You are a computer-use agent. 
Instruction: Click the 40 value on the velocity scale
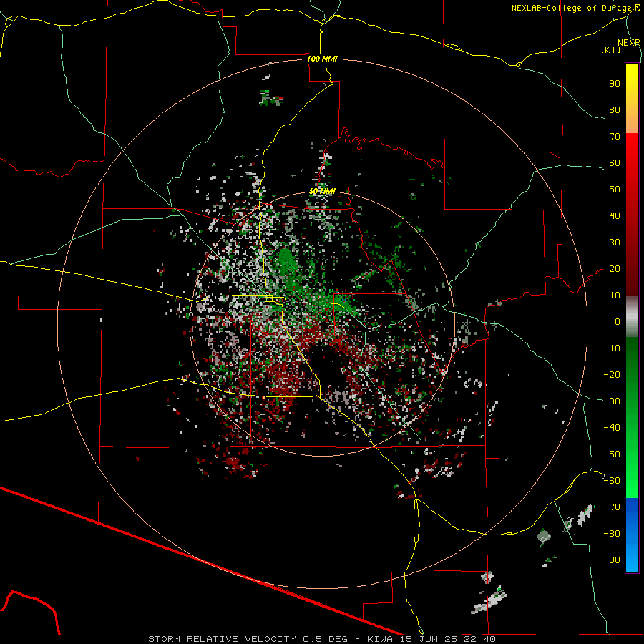(615, 215)
